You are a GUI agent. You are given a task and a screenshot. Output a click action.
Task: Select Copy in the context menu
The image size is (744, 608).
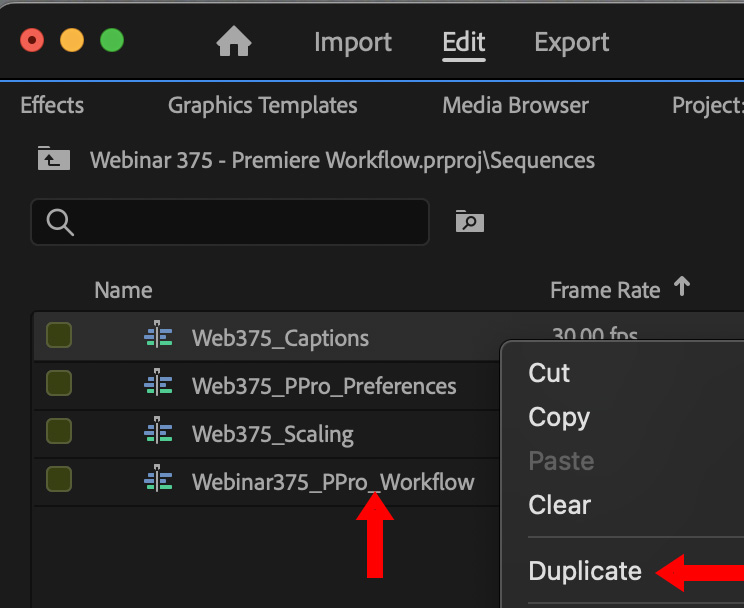coord(559,417)
